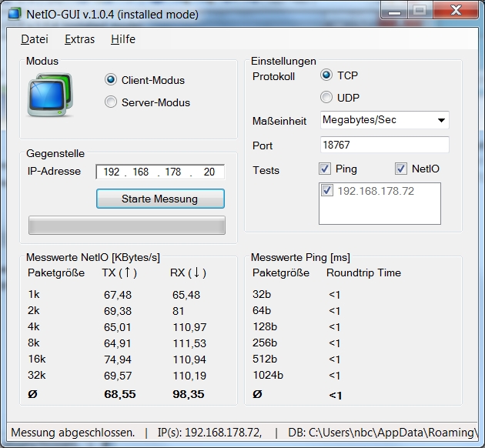Close the NetIO-GUI window
This screenshot has width=485, height=448.
(x=456, y=11)
